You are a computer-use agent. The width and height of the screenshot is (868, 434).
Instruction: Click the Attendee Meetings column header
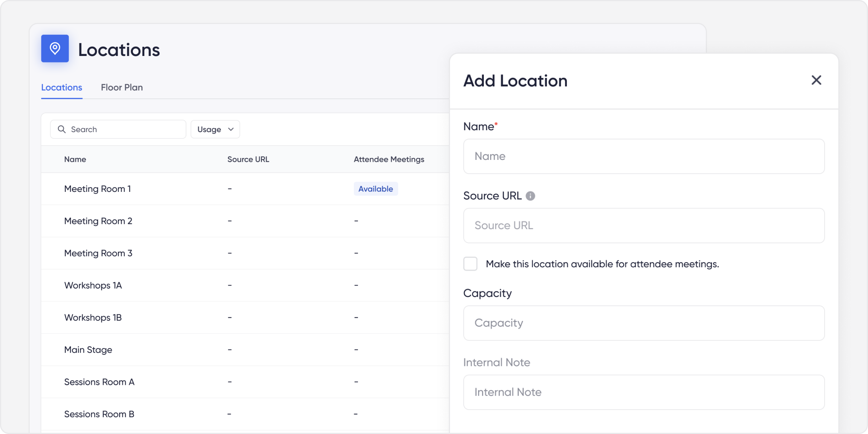(x=389, y=160)
